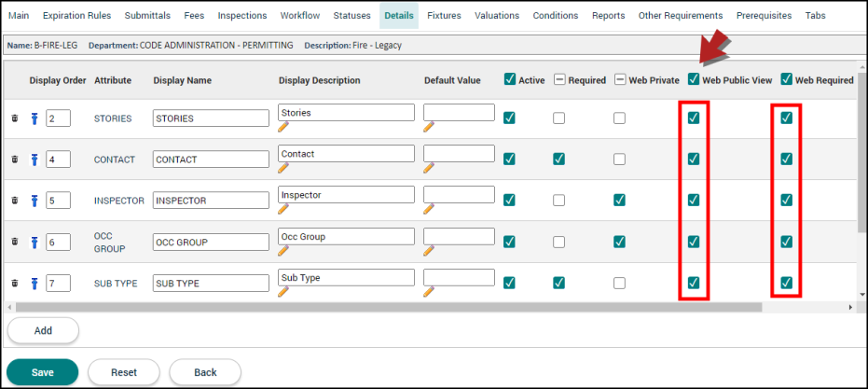Edit SUB TYPE default value pencil icon
The height and width of the screenshot is (389, 868).
pos(429,291)
